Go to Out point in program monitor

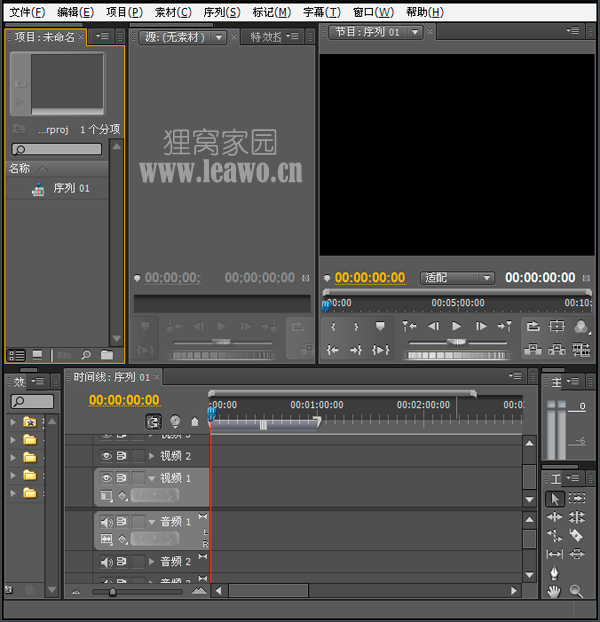pyautogui.click(x=356, y=350)
